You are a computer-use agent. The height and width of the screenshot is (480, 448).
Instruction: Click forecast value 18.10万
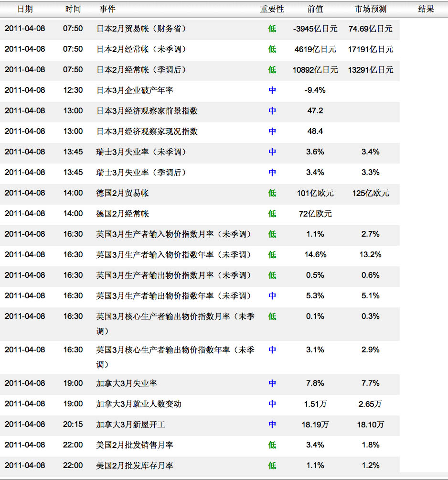370,424
